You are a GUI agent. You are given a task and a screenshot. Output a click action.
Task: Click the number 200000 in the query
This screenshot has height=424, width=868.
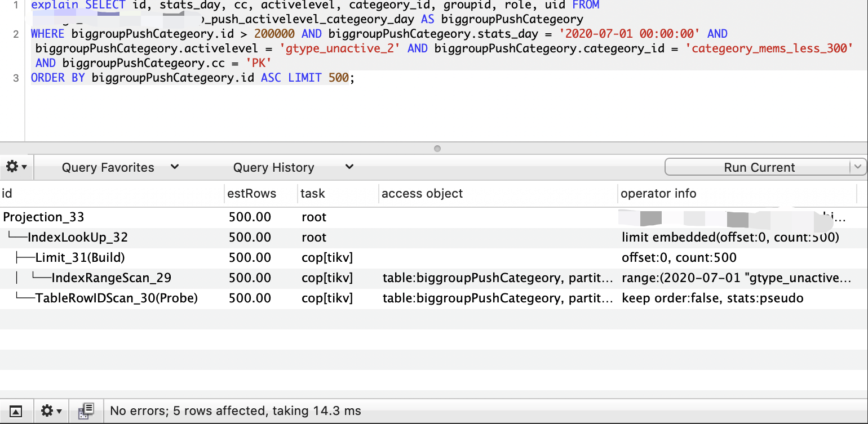[x=274, y=34]
